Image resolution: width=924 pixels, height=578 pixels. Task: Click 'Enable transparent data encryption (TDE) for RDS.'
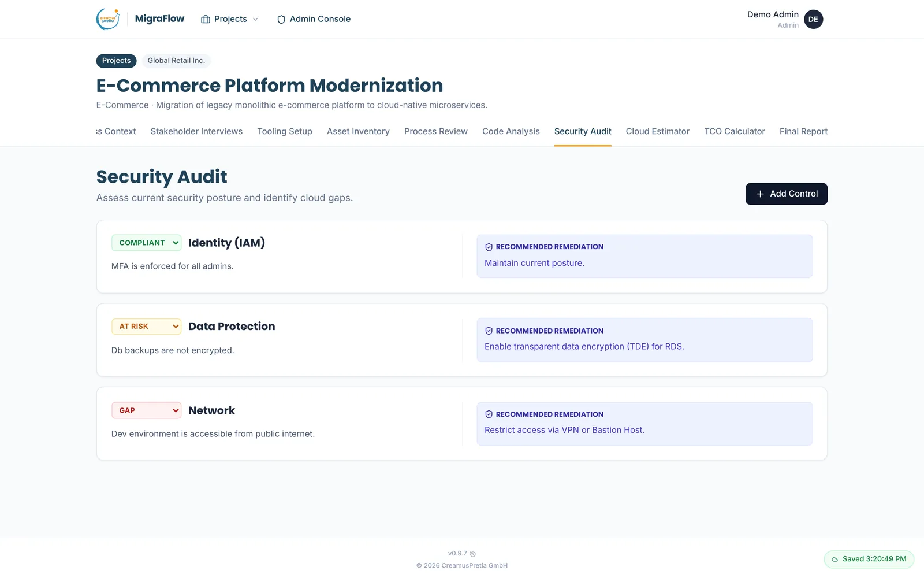584,347
